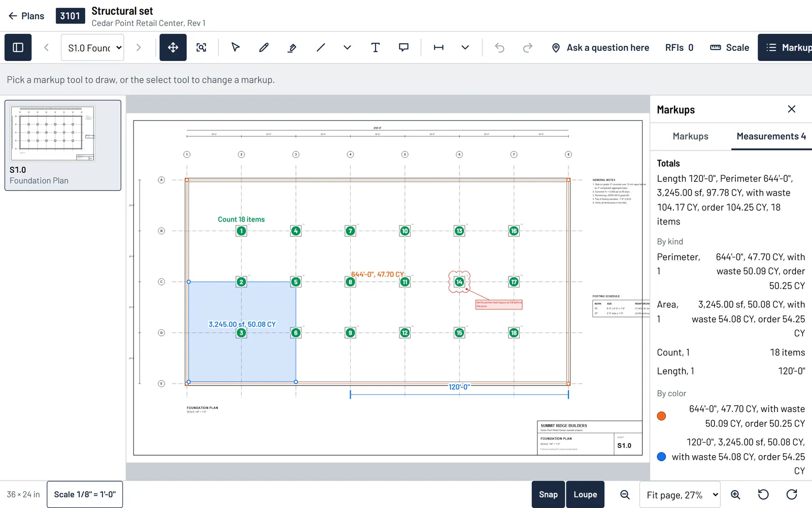This screenshot has width=812, height=508.
Task: Go back to Plans
Action: click(x=26, y=16)
